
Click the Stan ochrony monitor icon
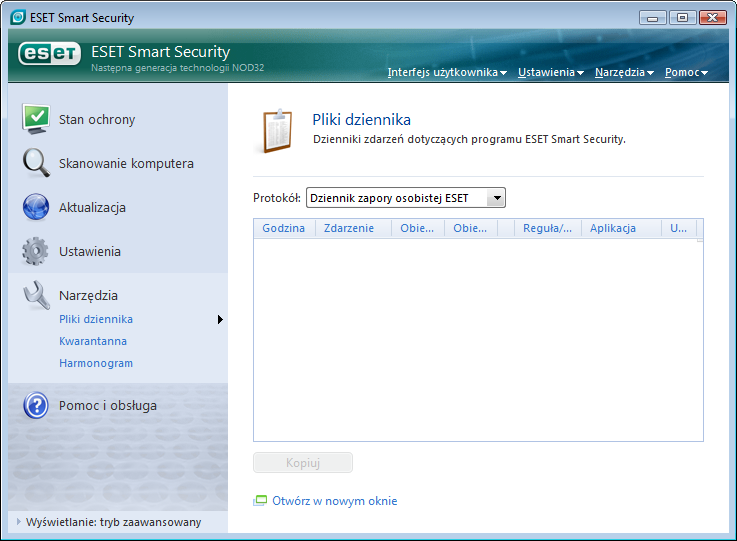[36, 119]
